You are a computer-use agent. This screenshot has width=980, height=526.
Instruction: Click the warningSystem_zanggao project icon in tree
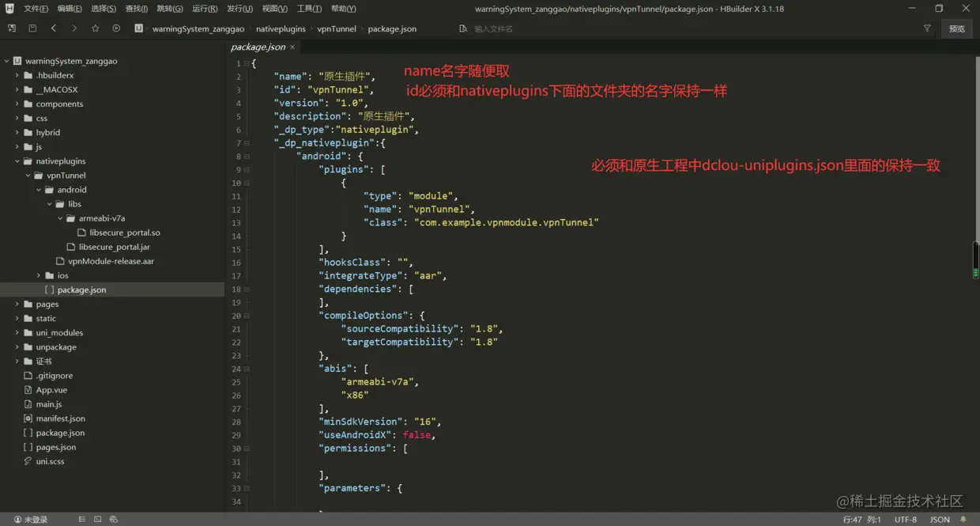click(x=17, y=61)
